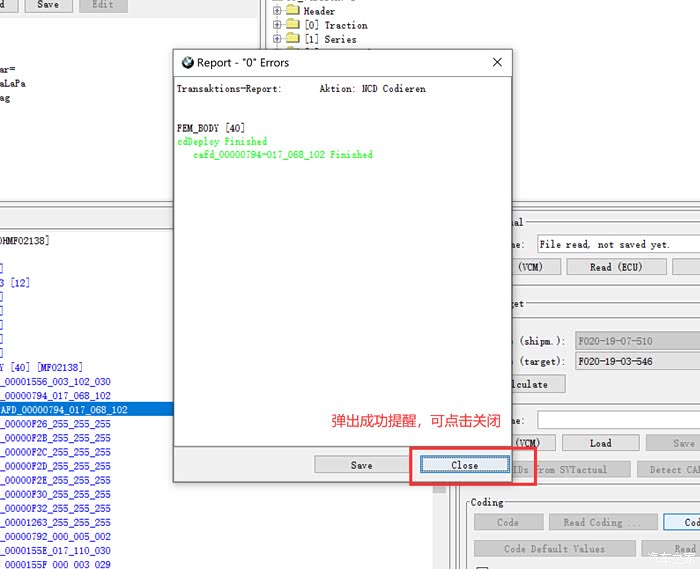Select highlighted CAFD_00000794_017_068_102 entry
Viewport: 700px width, 569px height.
[x=64, y=410]
